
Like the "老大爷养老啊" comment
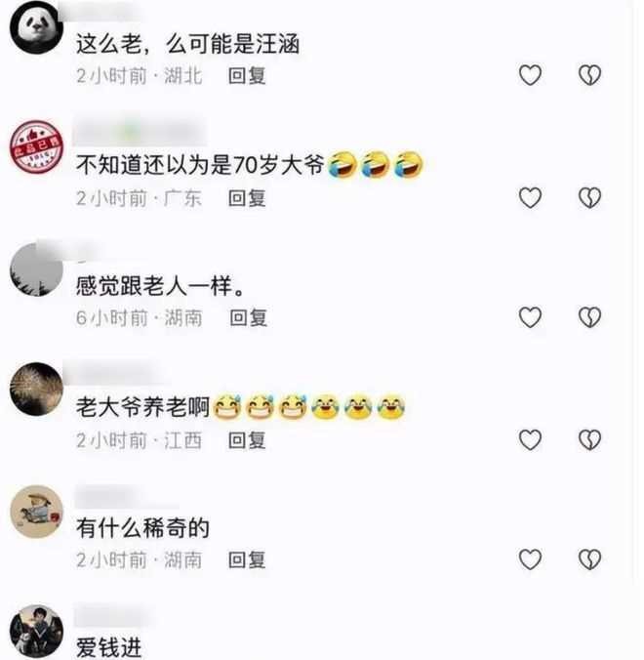point(530,440)
